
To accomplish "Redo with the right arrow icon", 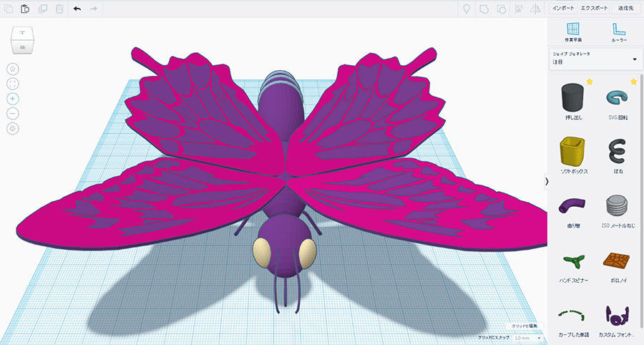I will point(94,9).
